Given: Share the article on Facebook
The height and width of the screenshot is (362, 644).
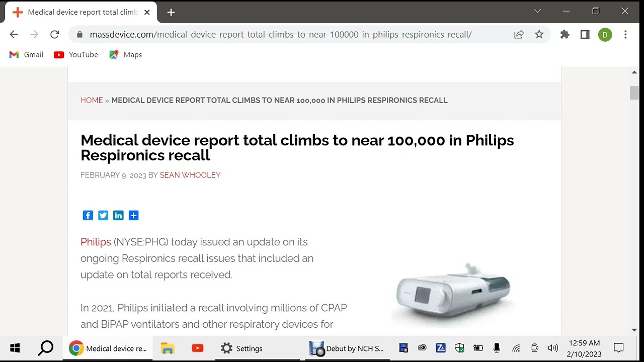Looking at the screenshot, I should click(88, 215).
